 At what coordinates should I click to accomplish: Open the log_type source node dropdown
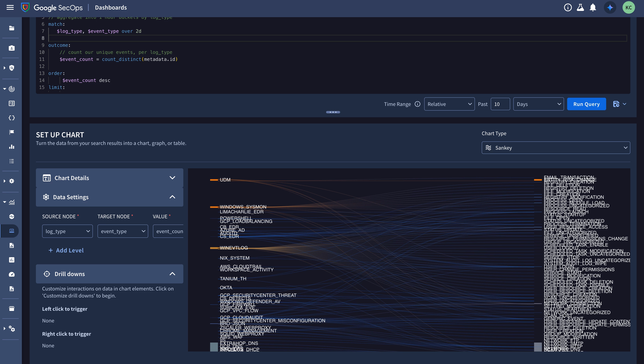[x=67, y=231]
